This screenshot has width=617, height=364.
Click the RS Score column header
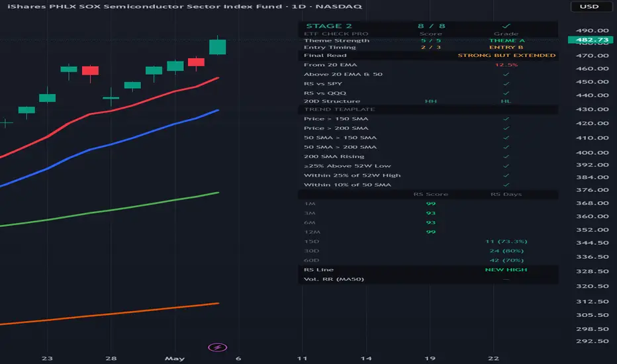tap(431, 195)
